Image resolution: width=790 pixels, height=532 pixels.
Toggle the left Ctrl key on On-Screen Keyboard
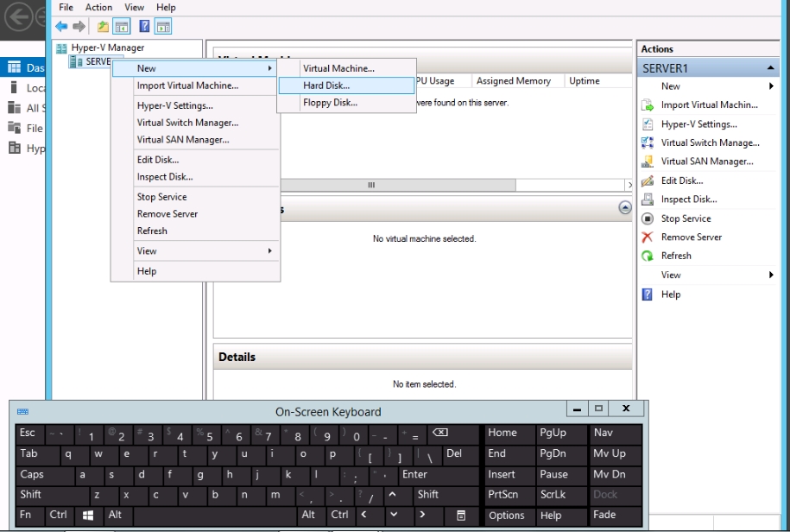pyautogui.click(x=59, y=516)
